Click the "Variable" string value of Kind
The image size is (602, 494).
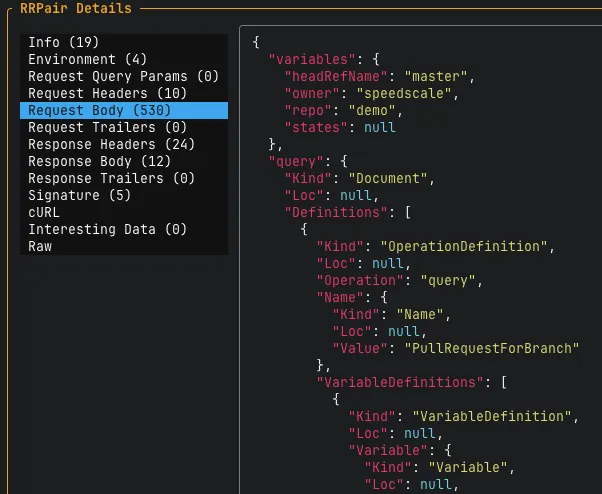(468, 467)
